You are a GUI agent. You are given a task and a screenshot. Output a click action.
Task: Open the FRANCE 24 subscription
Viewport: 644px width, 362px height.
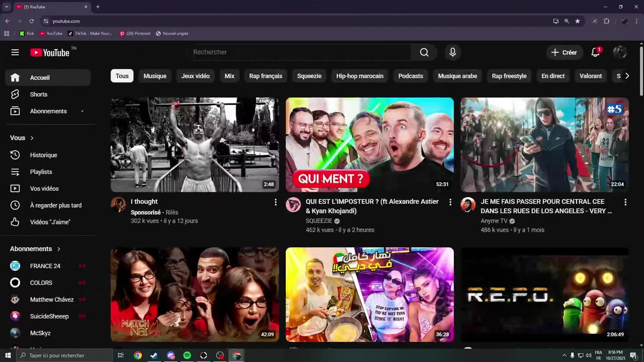pyautogui.click(x=48, y=266)
